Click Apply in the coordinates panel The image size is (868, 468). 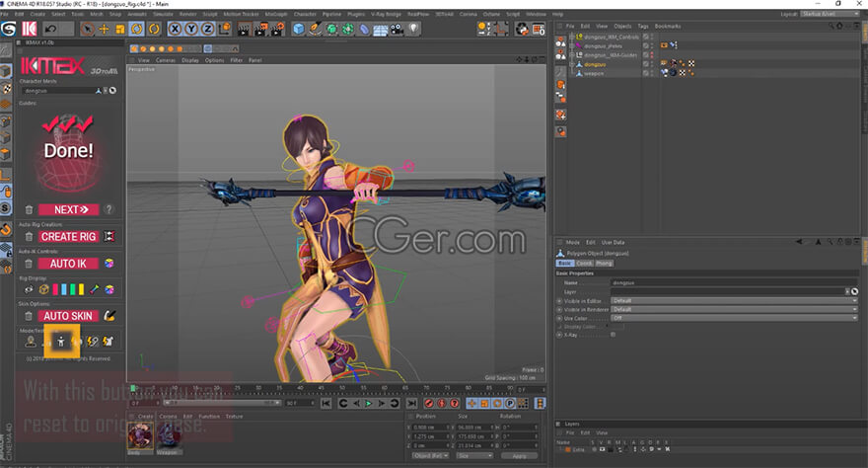[x=519, y=456]
